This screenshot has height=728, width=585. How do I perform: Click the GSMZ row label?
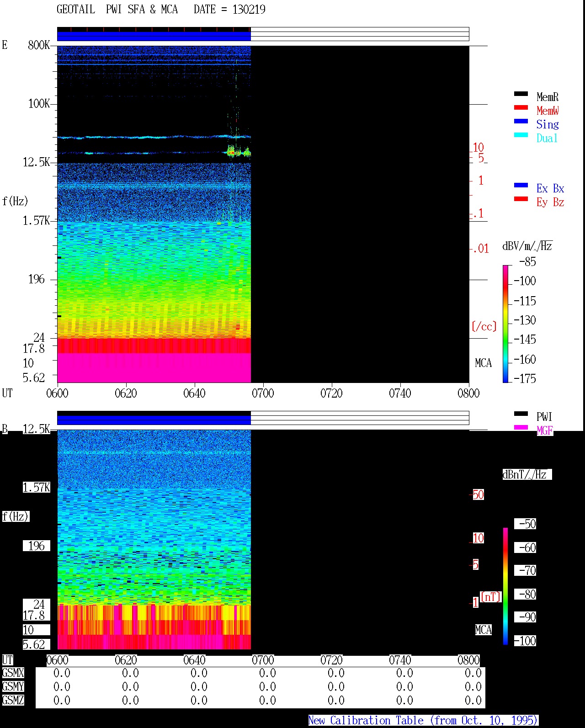click(13, 700)
